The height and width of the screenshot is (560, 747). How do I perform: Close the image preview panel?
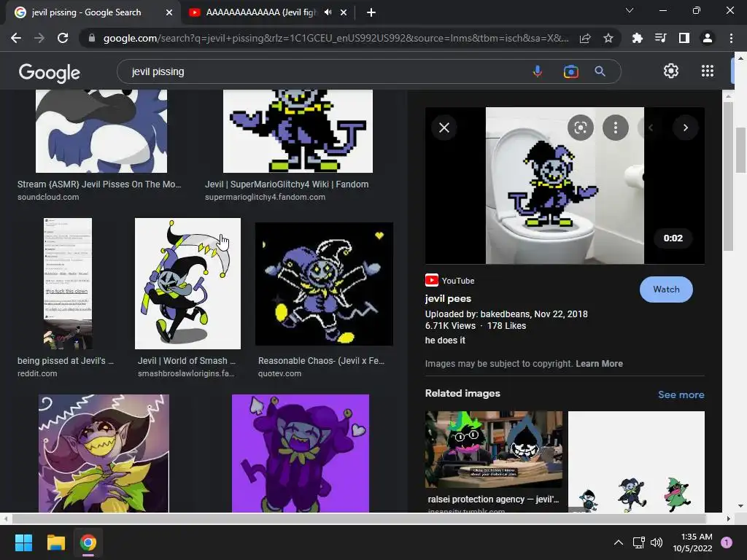(444, 128)
